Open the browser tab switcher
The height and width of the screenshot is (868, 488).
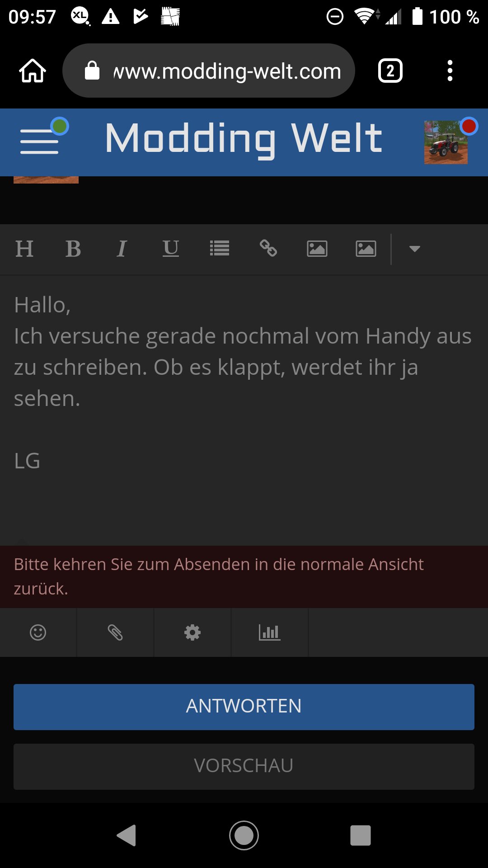pyautogui.click(x=390, y=71)
